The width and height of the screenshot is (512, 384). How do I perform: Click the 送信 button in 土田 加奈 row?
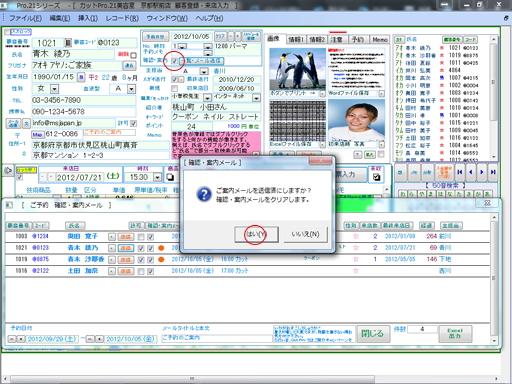coord(126,271)
